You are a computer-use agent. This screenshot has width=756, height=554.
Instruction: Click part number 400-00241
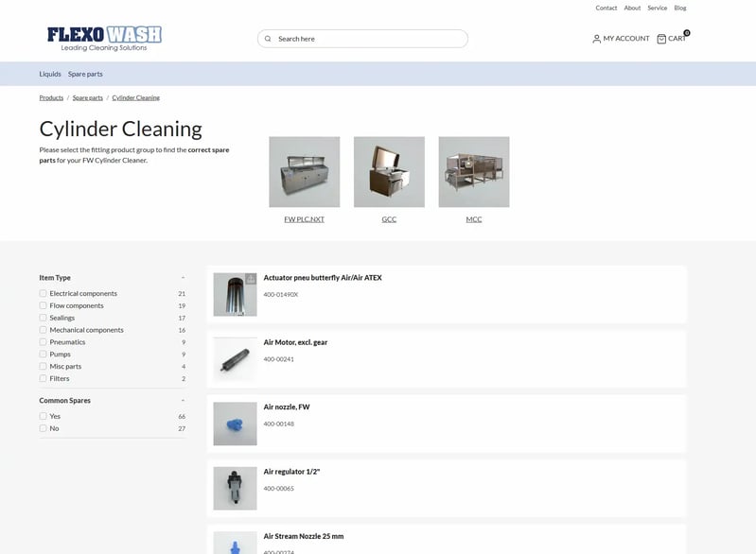click(x=279, y=359)
